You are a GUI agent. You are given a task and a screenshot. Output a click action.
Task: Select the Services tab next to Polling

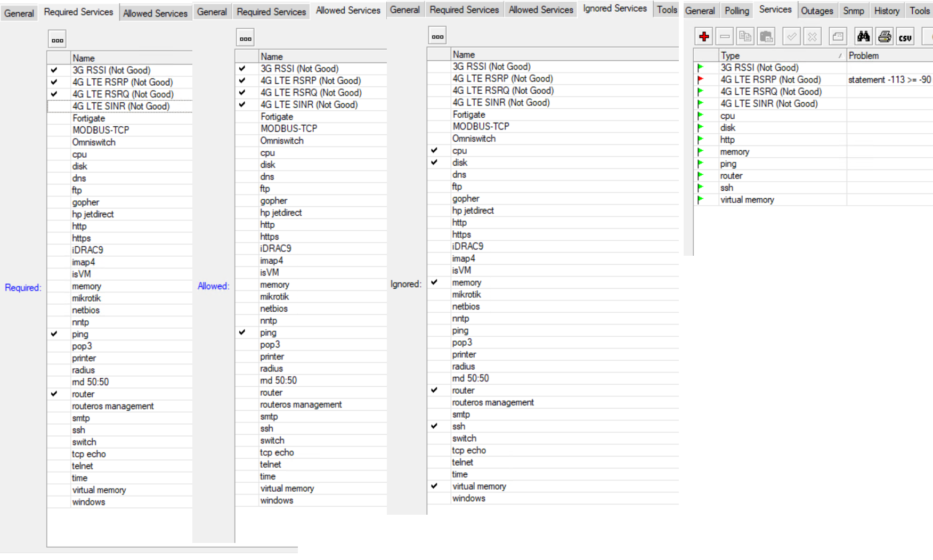(775, 10)
